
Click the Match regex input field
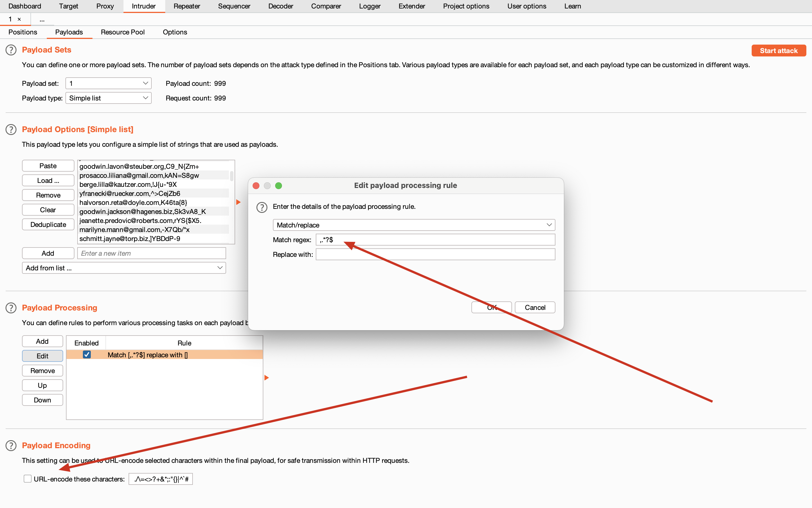(435, 240)
